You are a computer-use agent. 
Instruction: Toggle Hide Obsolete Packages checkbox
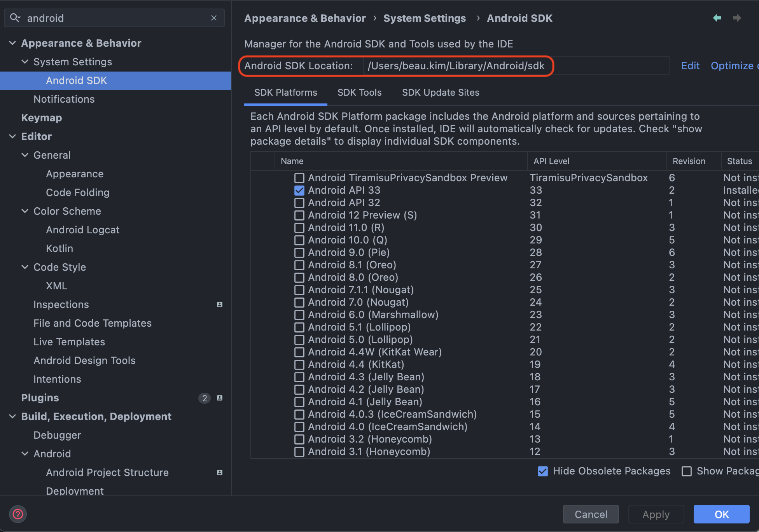tap(542, 471)
